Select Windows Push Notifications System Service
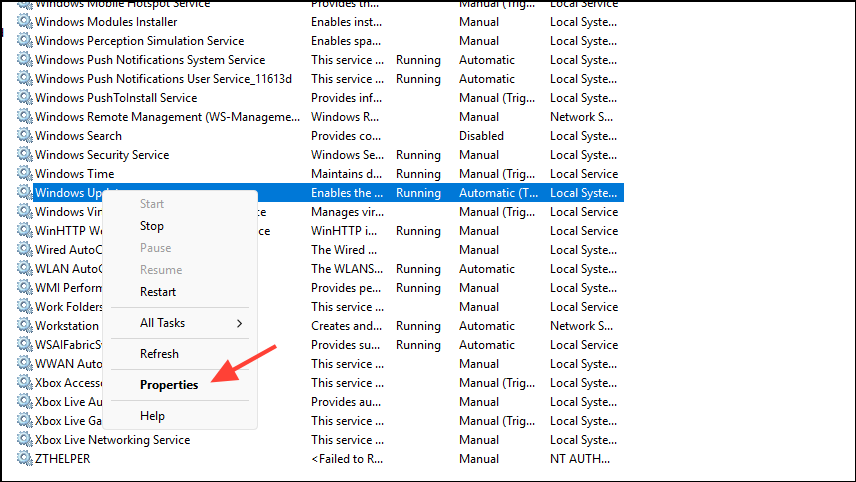The height and width of the screenshot is (482, 856). (150, 60)
